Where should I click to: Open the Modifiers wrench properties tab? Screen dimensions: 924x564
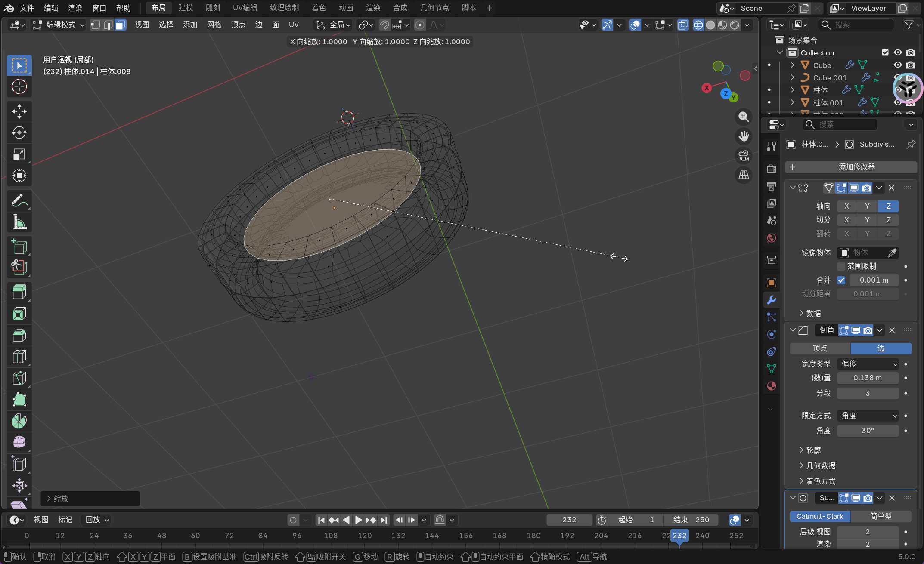tap(771, 300)
